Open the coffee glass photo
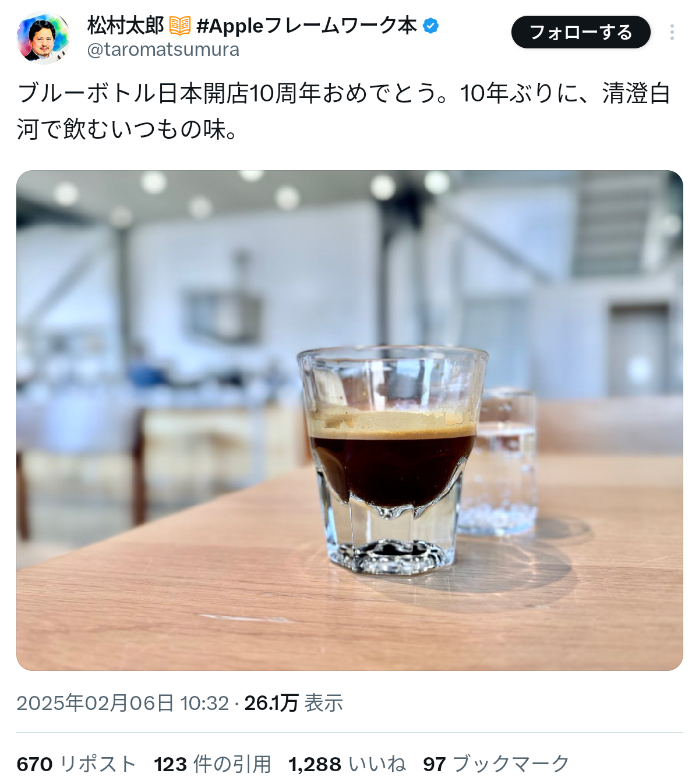 tap(349, 420)
